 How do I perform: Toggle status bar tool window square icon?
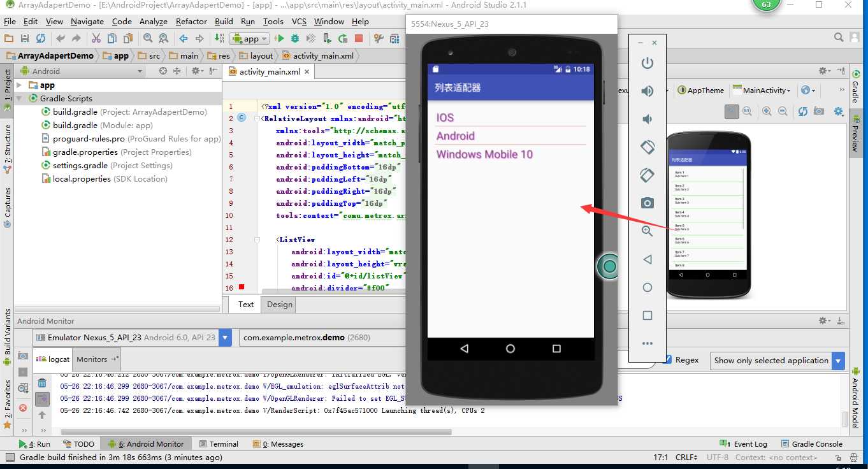(x=10, y=457)
